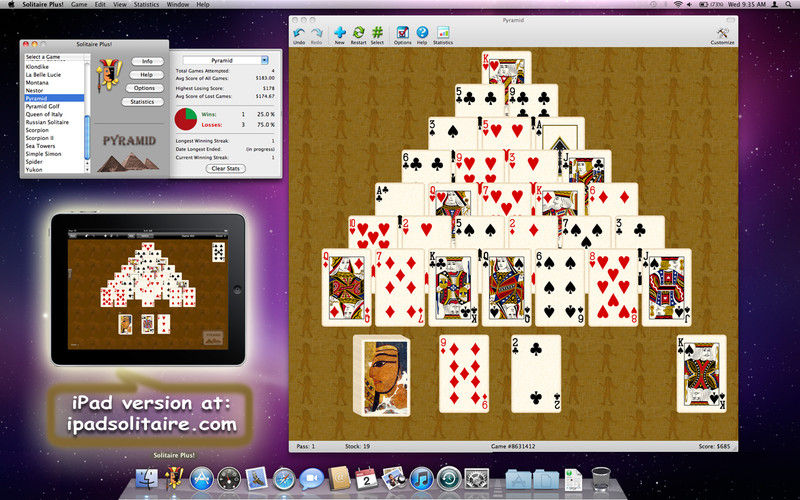Open Help from the game toolbar
Viewport: 800px width, 500px height.
pyautogui.click(x=422, y=33)
